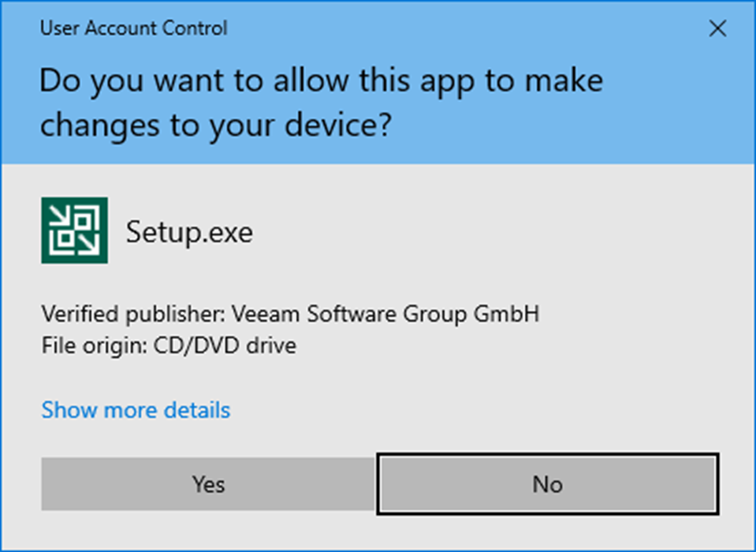Click the heading line 'Do you want to allow'
This screenshot has width=756, height=552.
pos(194,80)
